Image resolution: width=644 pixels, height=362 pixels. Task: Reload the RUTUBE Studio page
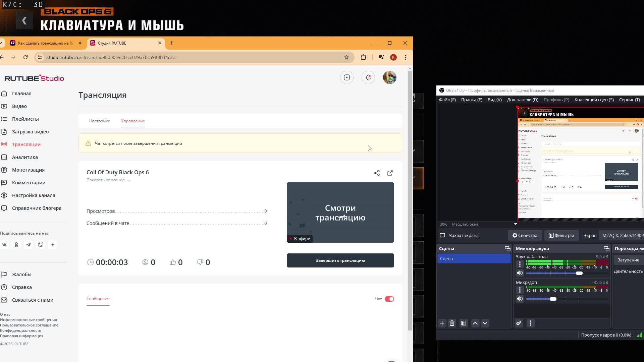(25, 57)
